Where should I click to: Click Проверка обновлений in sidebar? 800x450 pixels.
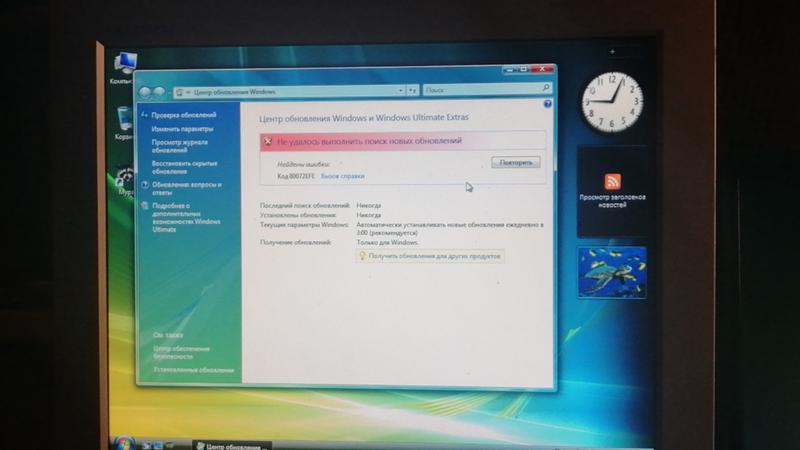184,115
